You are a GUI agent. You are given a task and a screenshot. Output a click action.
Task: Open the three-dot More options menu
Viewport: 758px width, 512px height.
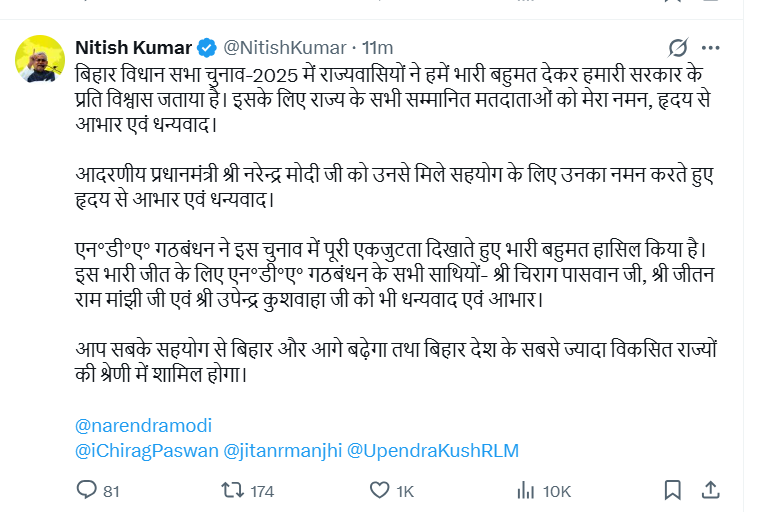[710, 47]
